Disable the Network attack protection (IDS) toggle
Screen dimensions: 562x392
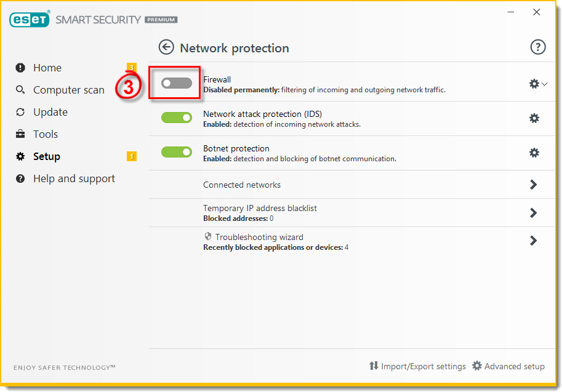176,118
